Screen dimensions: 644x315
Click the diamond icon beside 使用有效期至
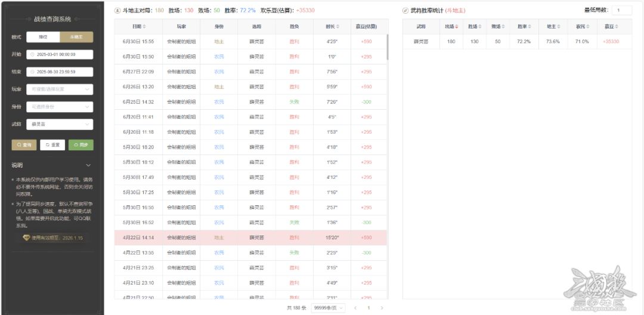coord(26,238)
